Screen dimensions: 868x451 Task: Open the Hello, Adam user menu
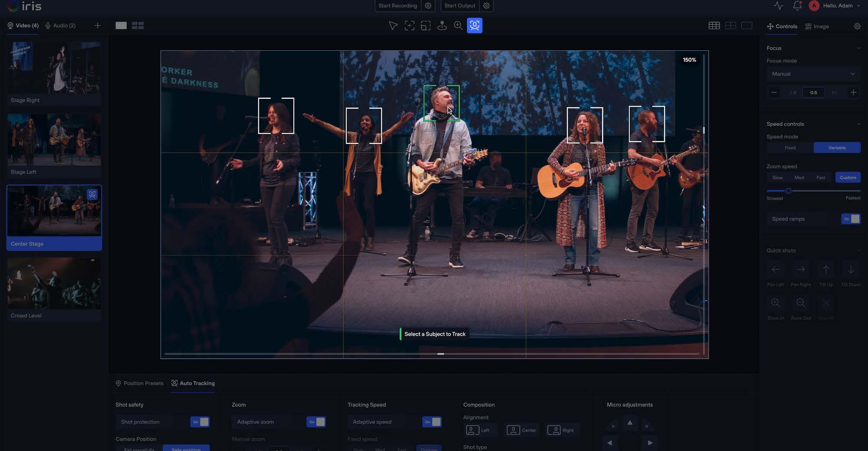[x=835, y=6]
